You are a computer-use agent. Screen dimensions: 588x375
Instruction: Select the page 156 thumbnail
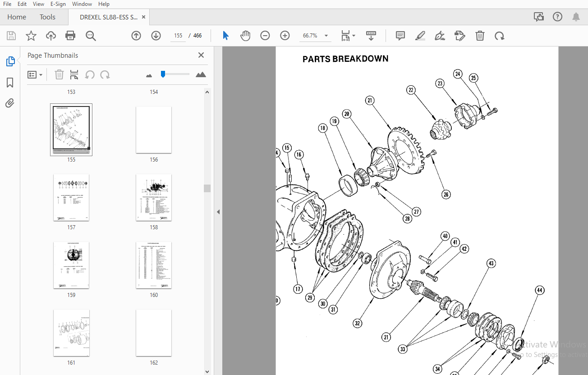(154, 130)
